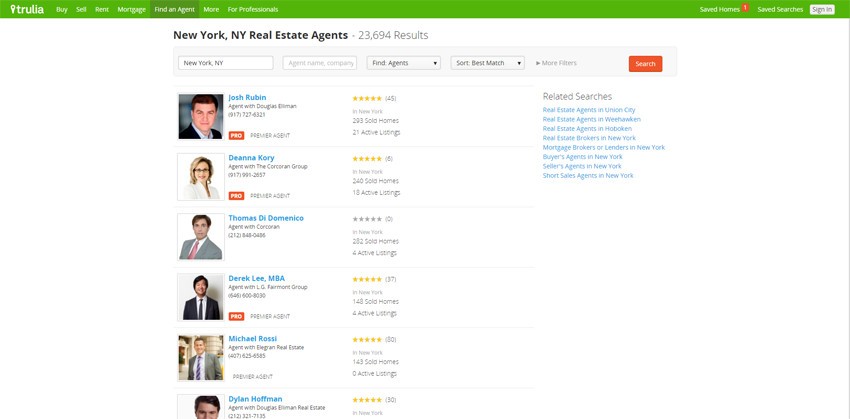This screenshot has width=850, height=419.
Task: Open For Professionals menu
Action: (253, 9)
